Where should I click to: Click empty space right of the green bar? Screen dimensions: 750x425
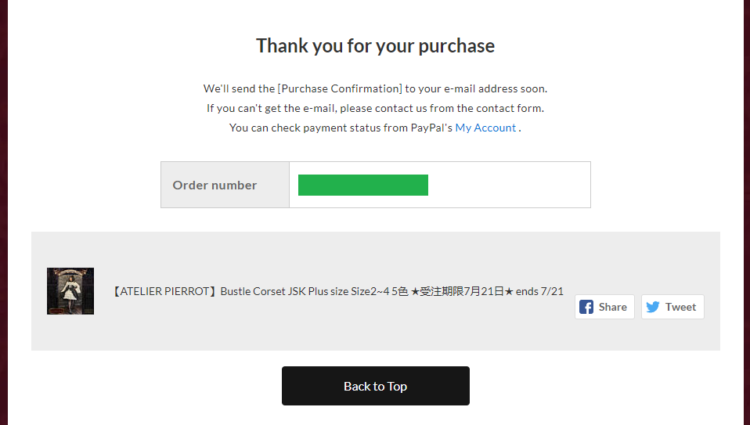(x=510, y=185)
